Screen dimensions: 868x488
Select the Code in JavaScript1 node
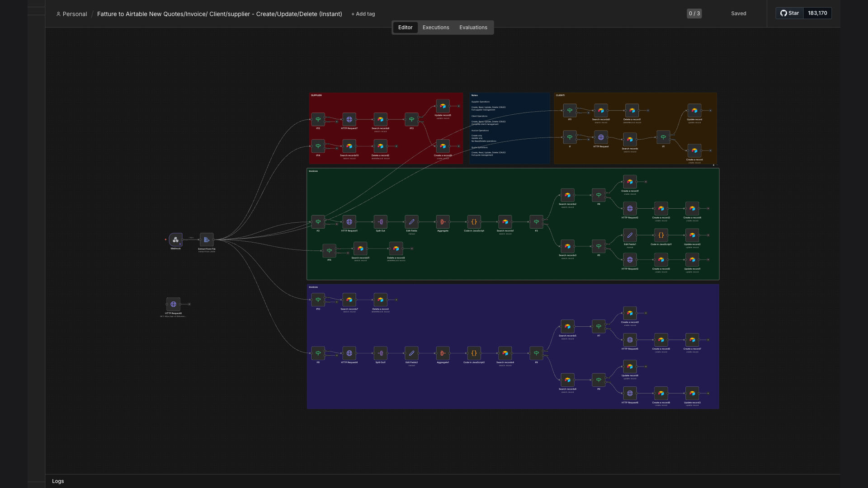661,235
